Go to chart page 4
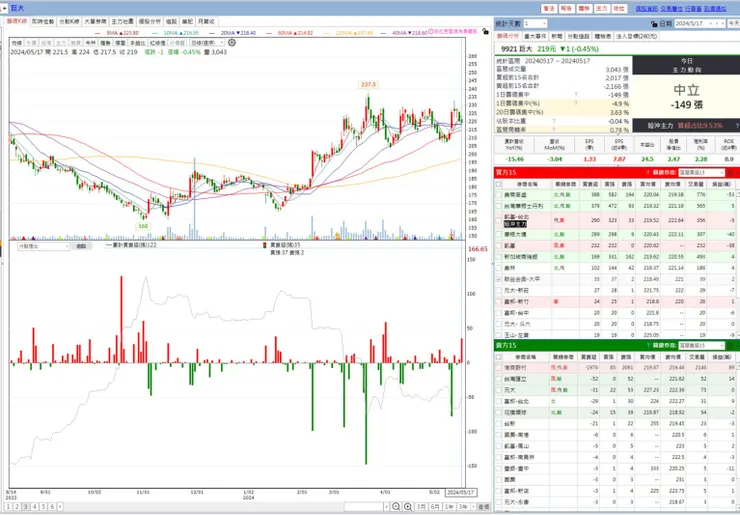 (34, 507)
